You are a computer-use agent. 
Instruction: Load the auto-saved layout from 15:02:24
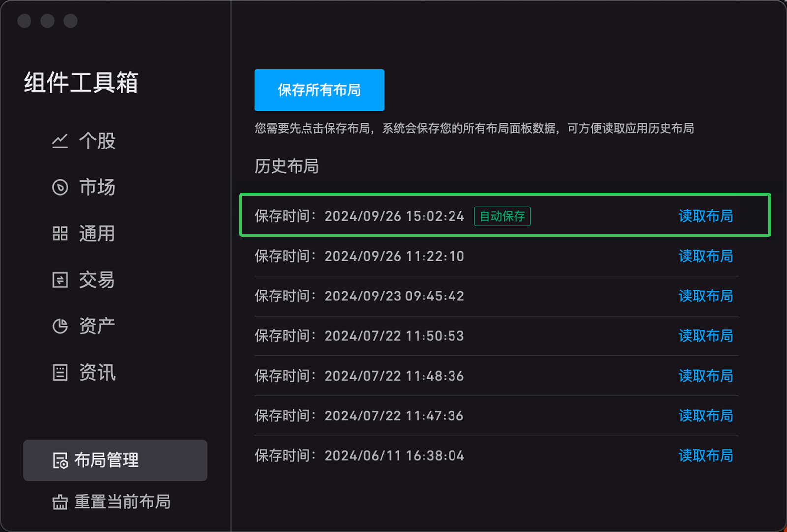pos(705,216)
